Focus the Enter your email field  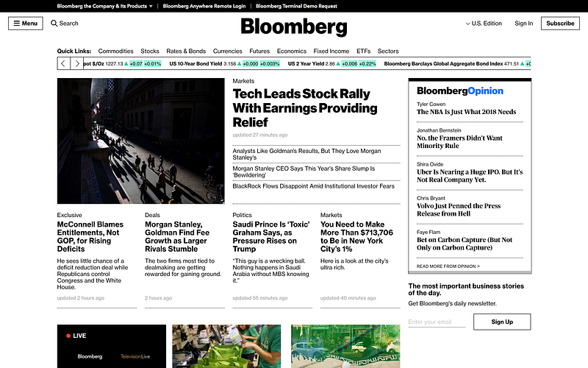pos(437,322)
